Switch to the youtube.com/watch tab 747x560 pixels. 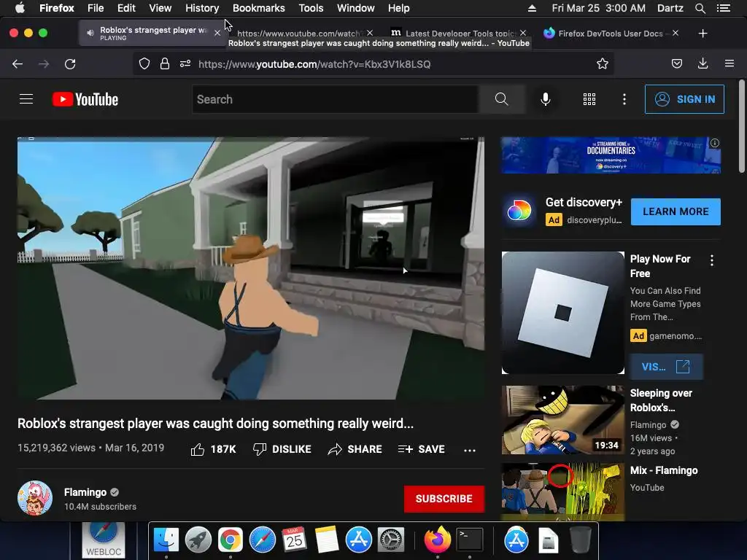[299, 34]
